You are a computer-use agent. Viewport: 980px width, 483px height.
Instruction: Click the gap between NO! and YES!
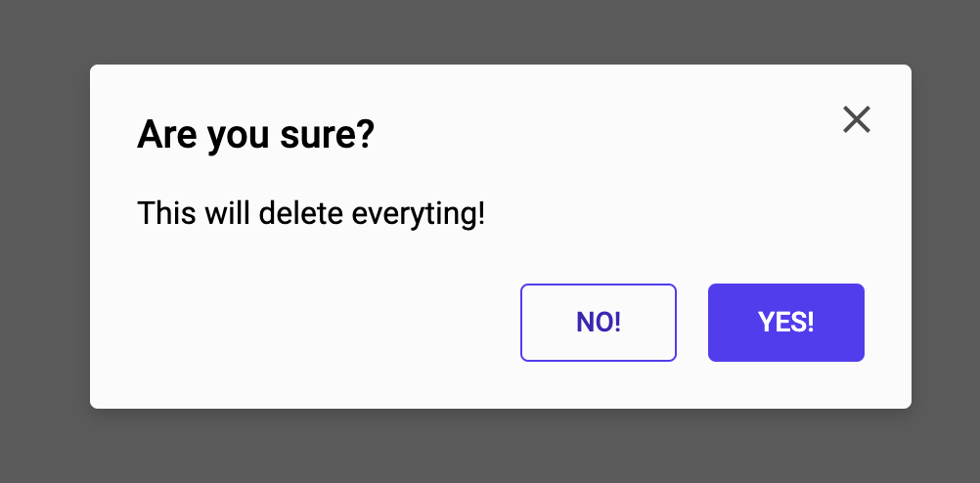pyautogui.click(x=692, y=323)
